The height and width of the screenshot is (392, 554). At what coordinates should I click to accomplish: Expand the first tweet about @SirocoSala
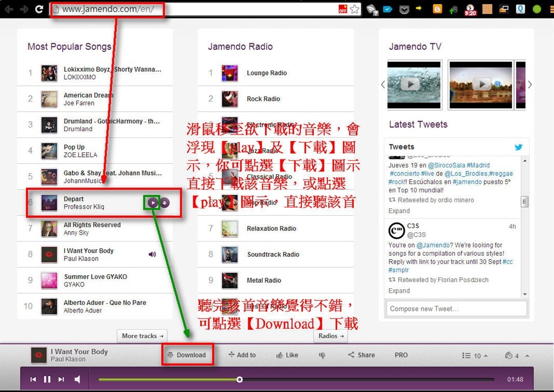point(399,211)
